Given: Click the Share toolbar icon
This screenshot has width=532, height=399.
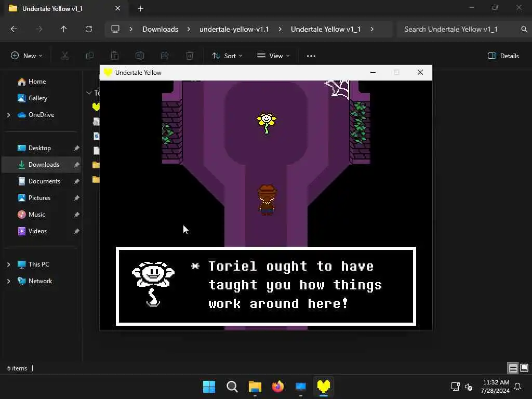Looking at the screenshot, I should pyautogui.click(x=165, y=56).
